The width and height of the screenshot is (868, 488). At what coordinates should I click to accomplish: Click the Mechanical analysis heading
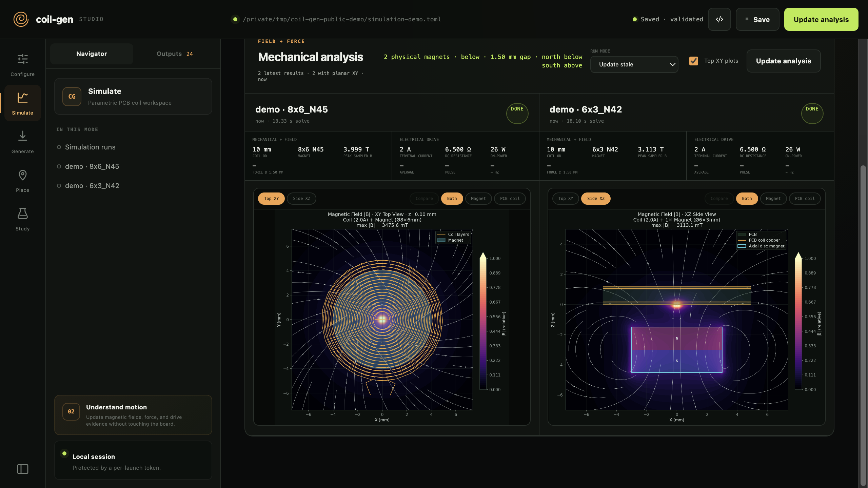pyautogui.click(x=311, y=57)
